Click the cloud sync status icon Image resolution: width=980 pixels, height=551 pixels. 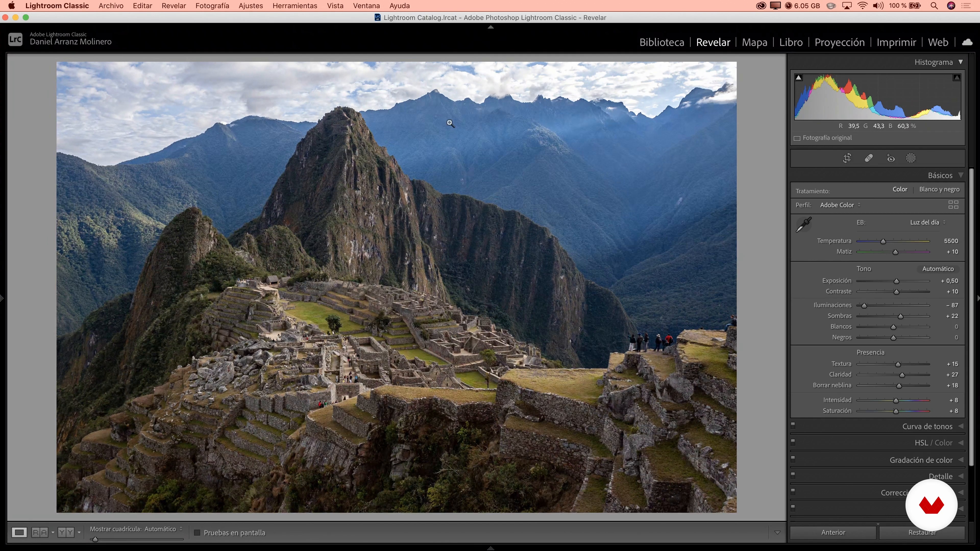point(967,42)
